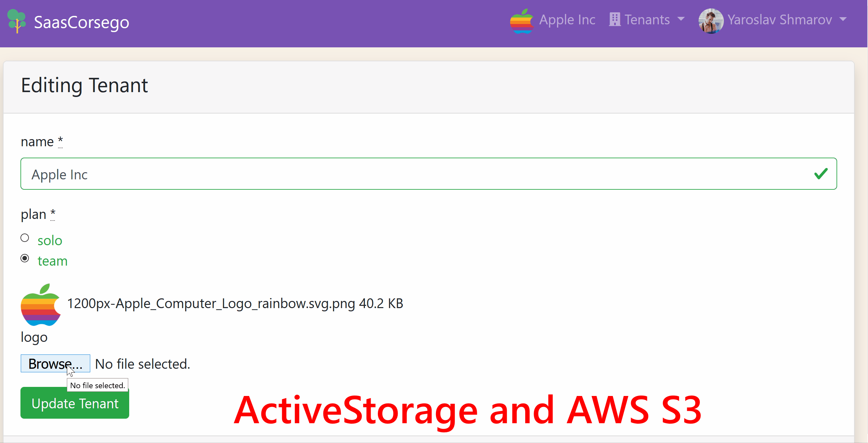Click the Apple logo thumbnail above logo label
This screenshot has height=443, width=868.
tap(41, 305)
